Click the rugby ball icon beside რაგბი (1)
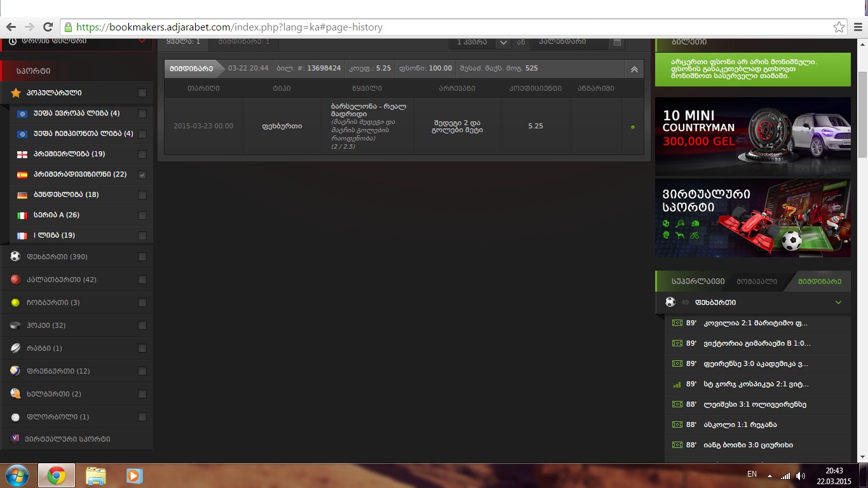This screenshot has height=488, width=868. pyautogui.click(x=16, y=348)
